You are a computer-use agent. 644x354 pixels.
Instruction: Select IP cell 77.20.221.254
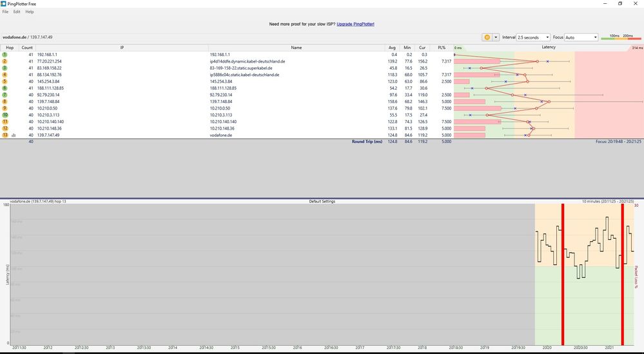coord(49,61)
